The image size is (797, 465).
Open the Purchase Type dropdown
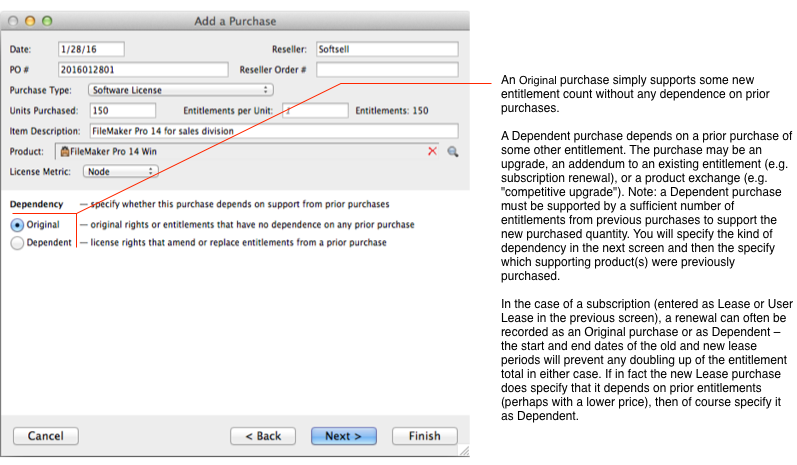click(180, 90)
